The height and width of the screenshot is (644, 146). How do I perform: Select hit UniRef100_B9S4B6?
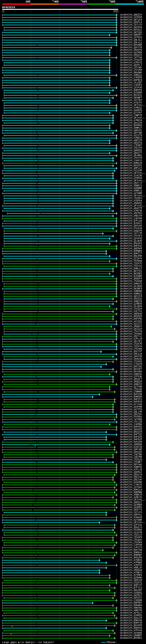click(x=131, y=45)
